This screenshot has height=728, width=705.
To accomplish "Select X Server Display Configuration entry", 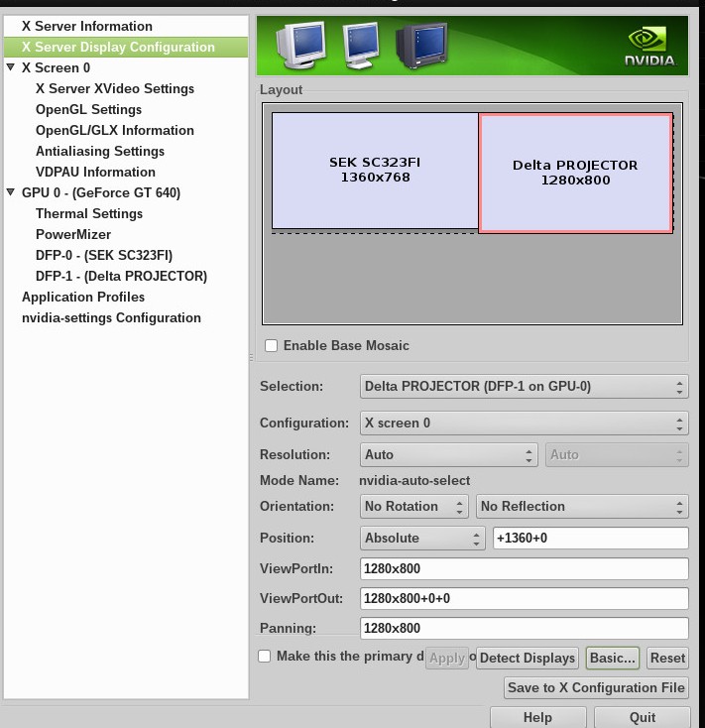I will [x=126, y=47].
